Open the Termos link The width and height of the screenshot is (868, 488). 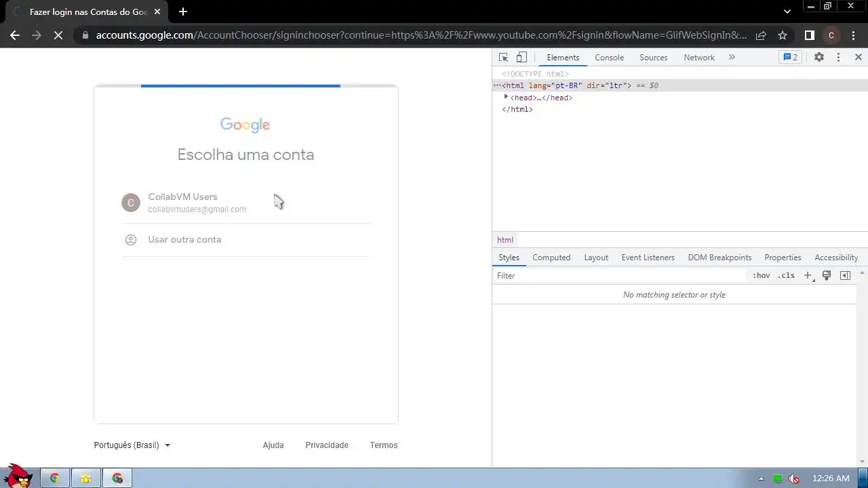(384, 445)
